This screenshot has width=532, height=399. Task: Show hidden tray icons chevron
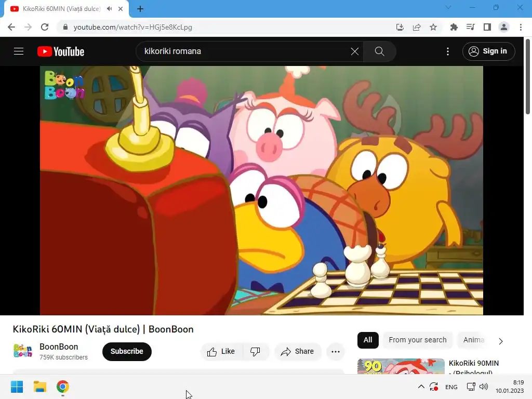[421, 387]
